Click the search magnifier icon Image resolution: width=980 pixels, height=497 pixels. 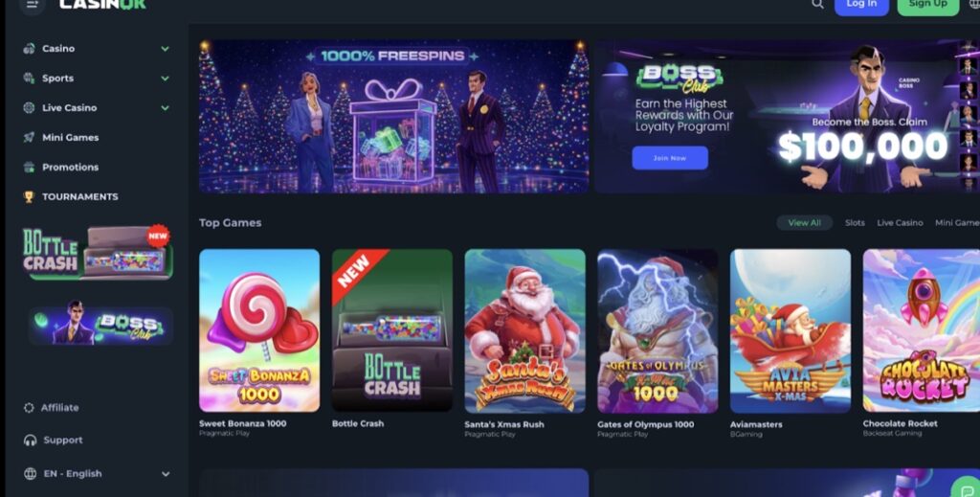817,5
